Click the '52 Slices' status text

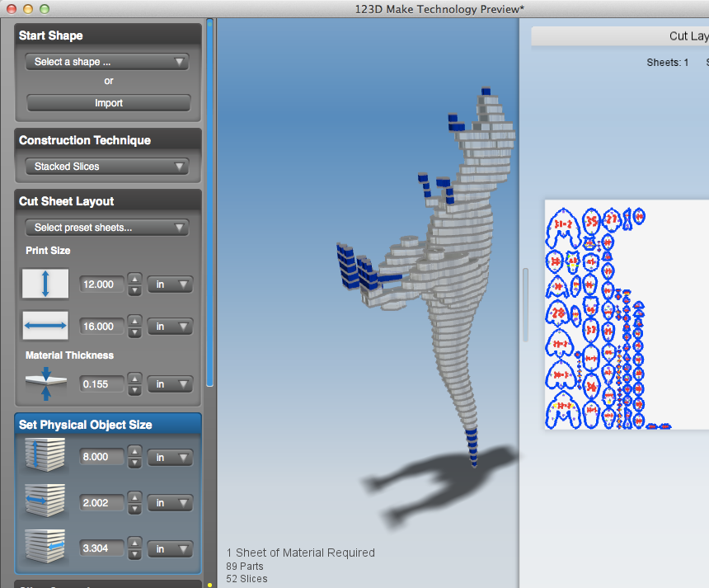tap(247, 578)
